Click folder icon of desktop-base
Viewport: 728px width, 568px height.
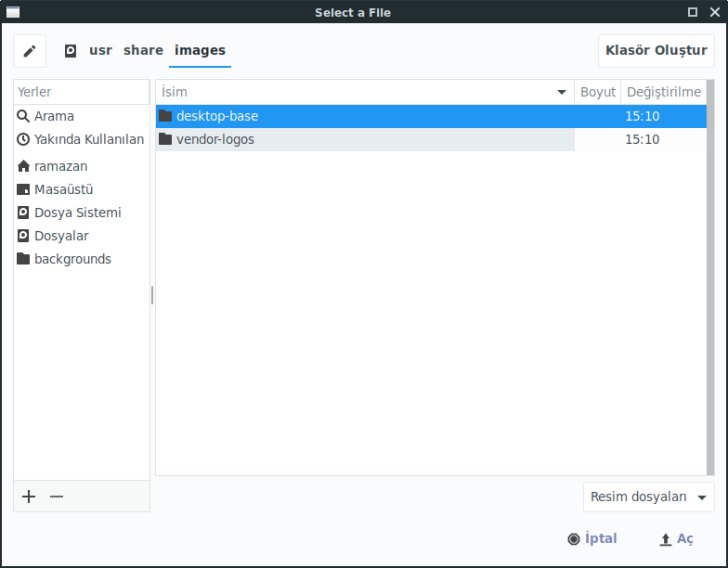click(x=165, y=115)
